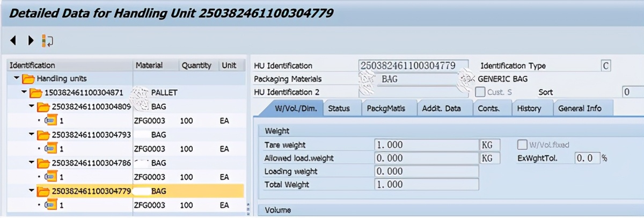This screenshot has width=644, height=218.
Task: Click the previous handling unit arrow
Action: click(x=13, y=40)
